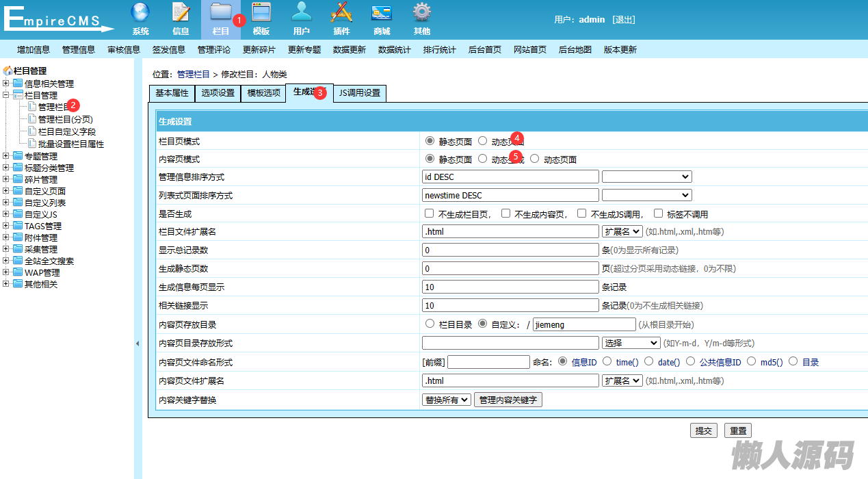Click the 信息 notepad icon
Viewport: 868px width, 479px height.
181,13
